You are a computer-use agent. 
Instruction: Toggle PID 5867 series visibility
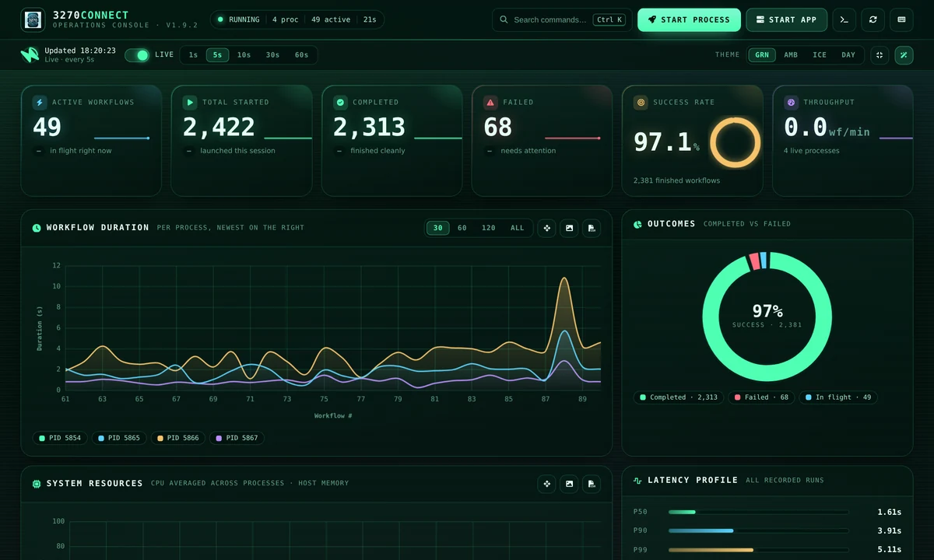[x=237, y=438]
